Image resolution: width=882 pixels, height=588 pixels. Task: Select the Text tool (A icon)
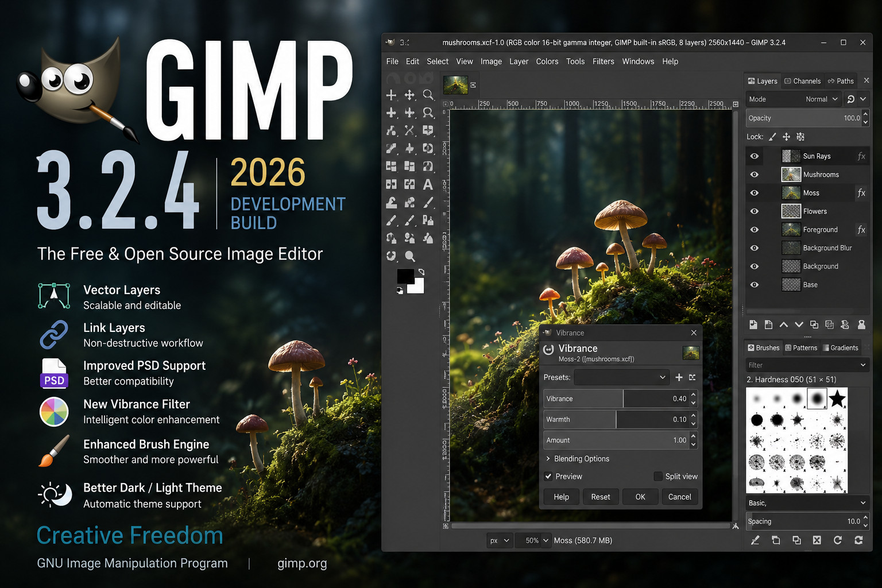pyautogui.click(x=428, y=184)
